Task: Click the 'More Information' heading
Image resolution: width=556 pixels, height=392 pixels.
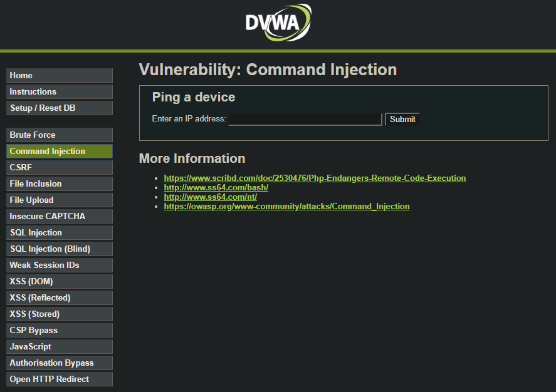Action: tap(192, 158)
